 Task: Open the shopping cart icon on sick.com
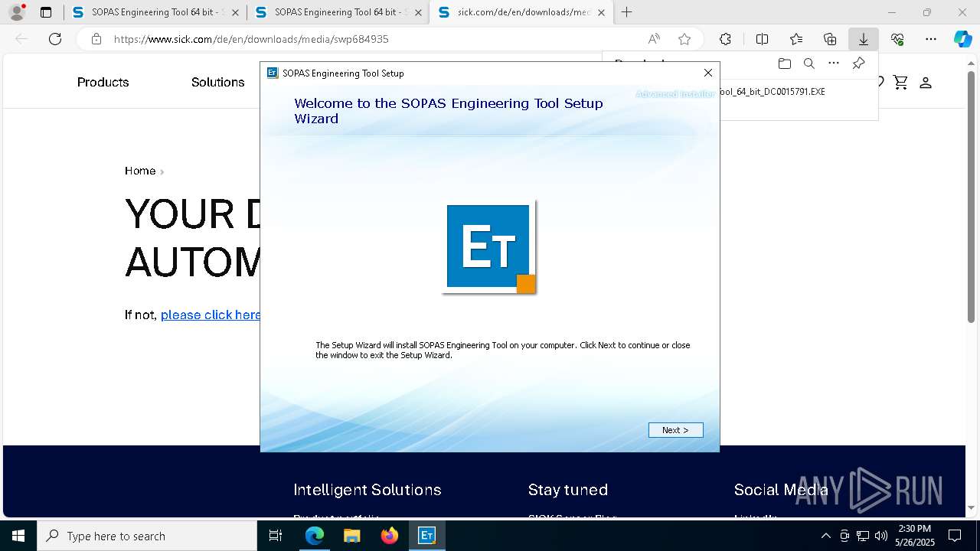(x=900, y=82)
